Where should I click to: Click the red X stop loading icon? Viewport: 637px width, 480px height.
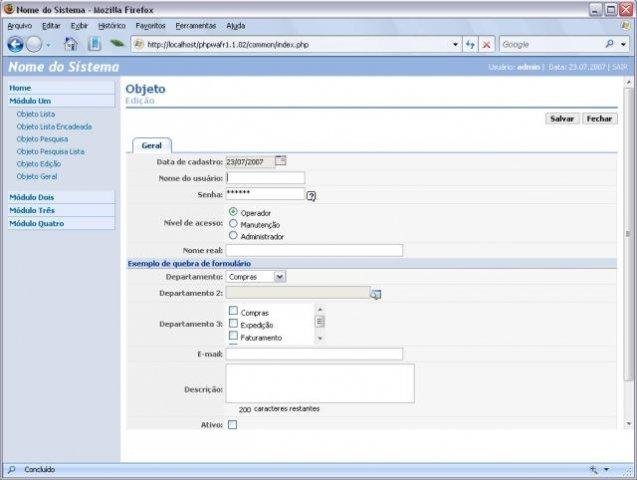pos(486,45)
